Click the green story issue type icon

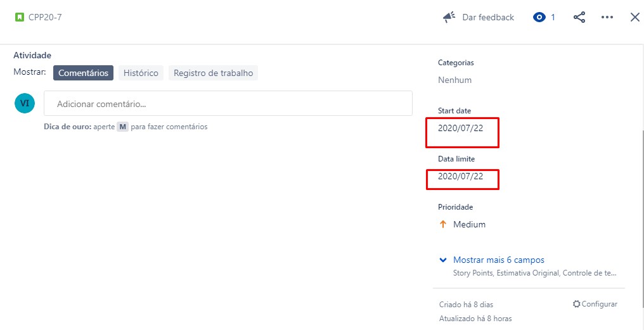click(x=19, y=17)
